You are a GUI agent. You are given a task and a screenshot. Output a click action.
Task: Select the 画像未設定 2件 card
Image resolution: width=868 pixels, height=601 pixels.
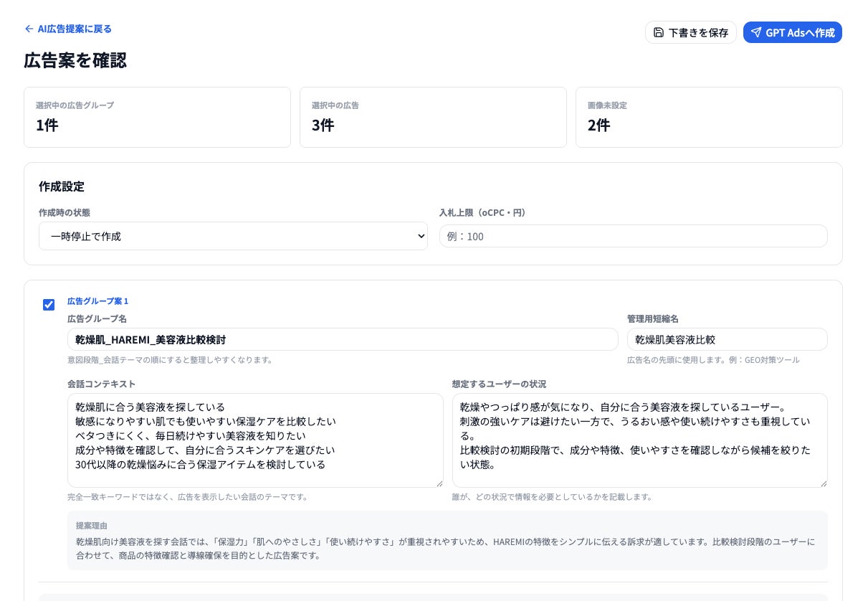tap(709, 118)
